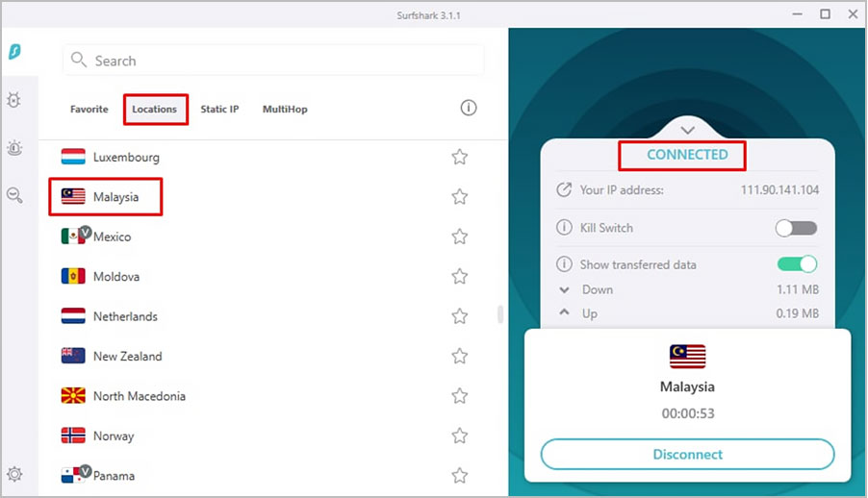Viewport: 868px width, 498px height.
Task: Click the Up chevron arrow
Action: (x=564, y=313)
